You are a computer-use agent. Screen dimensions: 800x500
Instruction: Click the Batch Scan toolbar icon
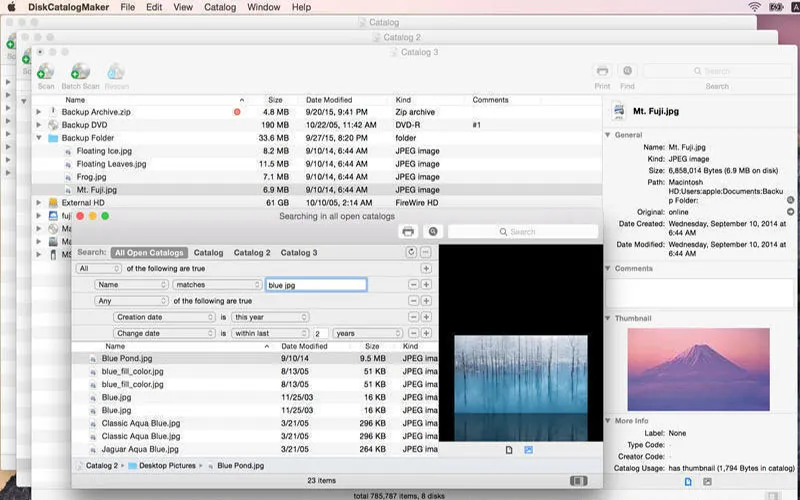click(80, 72)
